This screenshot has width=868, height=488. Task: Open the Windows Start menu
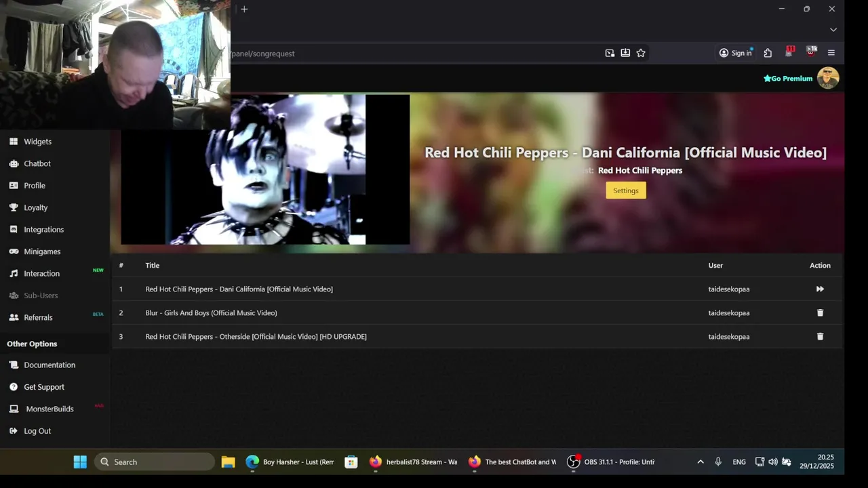(x=80, y=462)
